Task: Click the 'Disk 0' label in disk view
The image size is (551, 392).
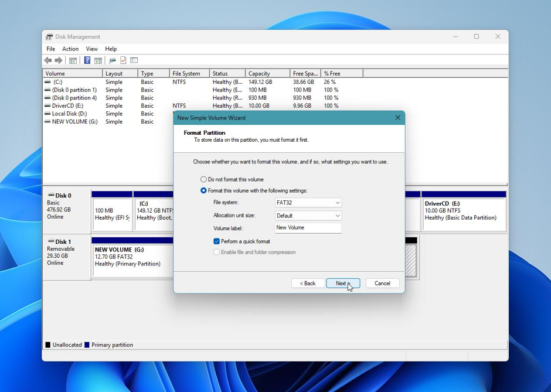Action: tap(63, 196)
